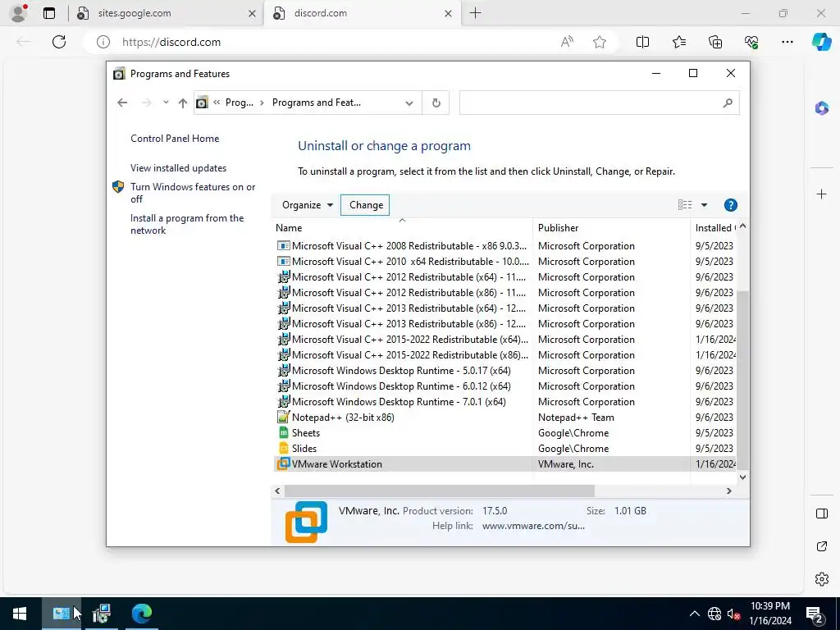Go up one level to Programs
This screenshot has height=630, width=840.
pos(183,103)
